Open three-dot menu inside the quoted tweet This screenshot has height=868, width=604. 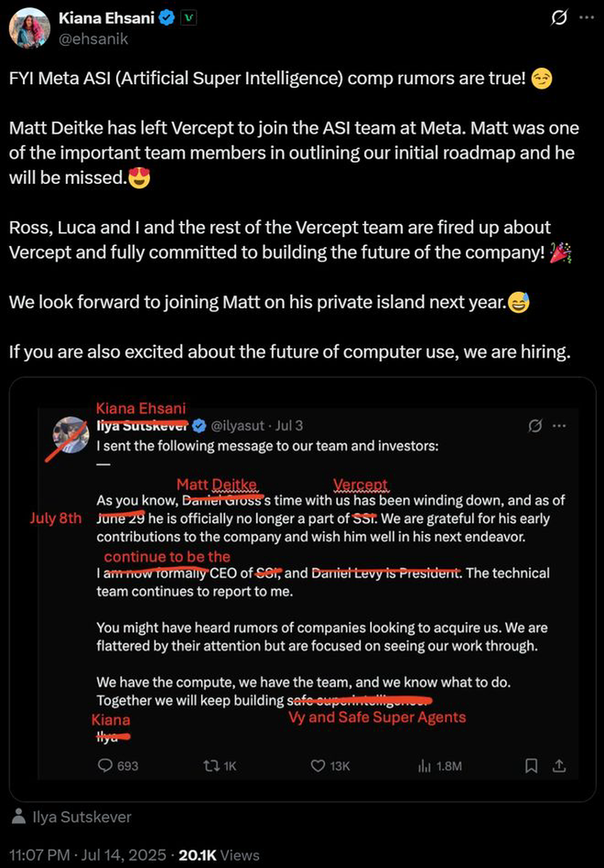559,425
